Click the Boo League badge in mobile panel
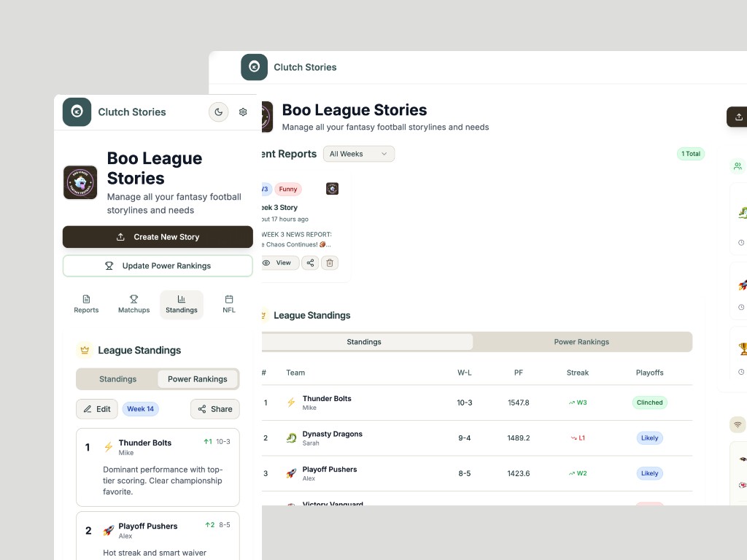This screenshot has width=747, height=560. (x=80, y=182)
